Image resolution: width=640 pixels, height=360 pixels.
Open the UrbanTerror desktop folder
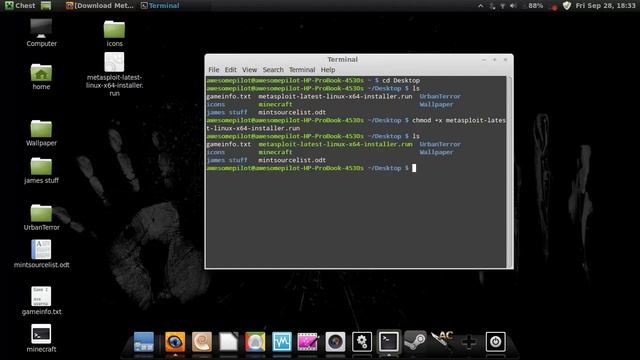[x=41, y=217]
